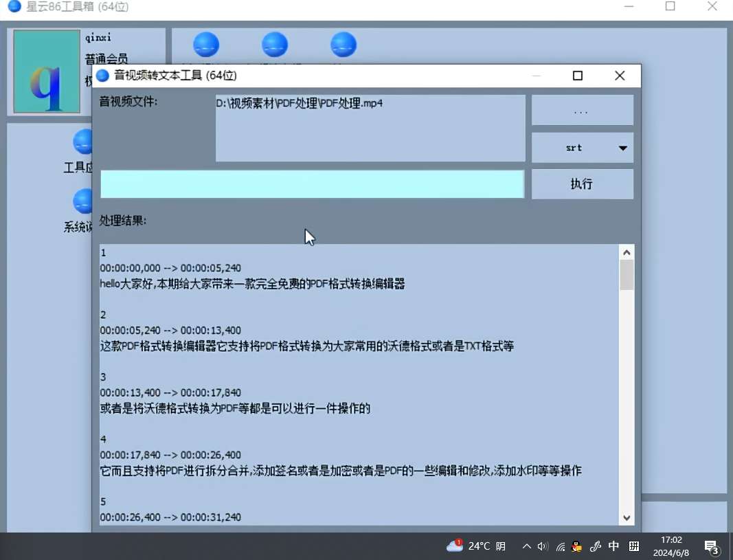This screenshot has width=733, height=560.
Task: Toggle the 中 Chinese input mode indicator
Action: tap(613, 546)
